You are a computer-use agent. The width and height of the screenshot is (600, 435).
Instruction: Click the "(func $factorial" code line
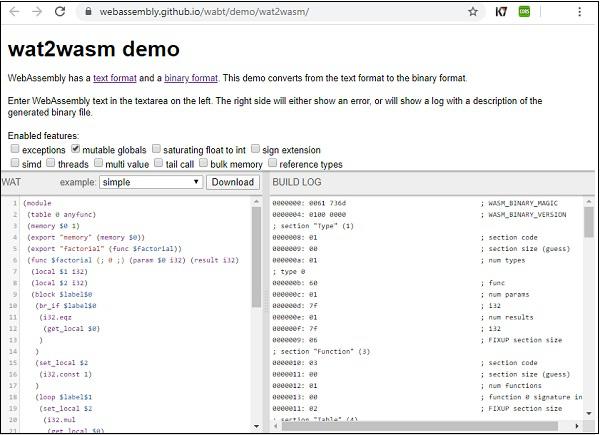(133, 260)
